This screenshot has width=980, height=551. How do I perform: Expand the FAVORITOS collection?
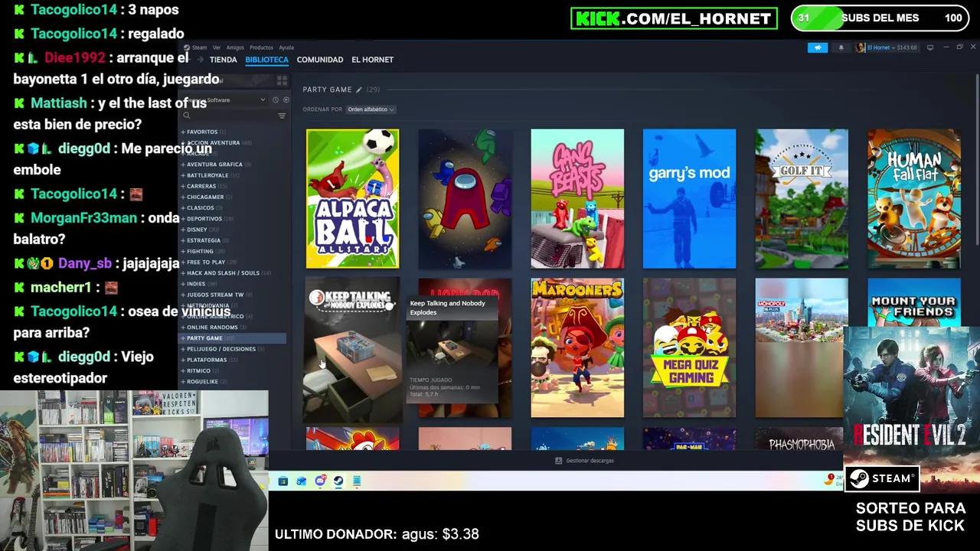[183, 132]
